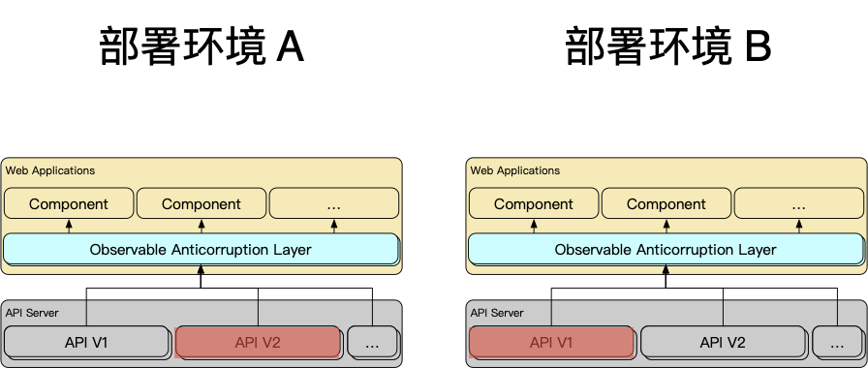Click the API Server label in environment B
Screen dimensions: 868x368
coord(497,313)
